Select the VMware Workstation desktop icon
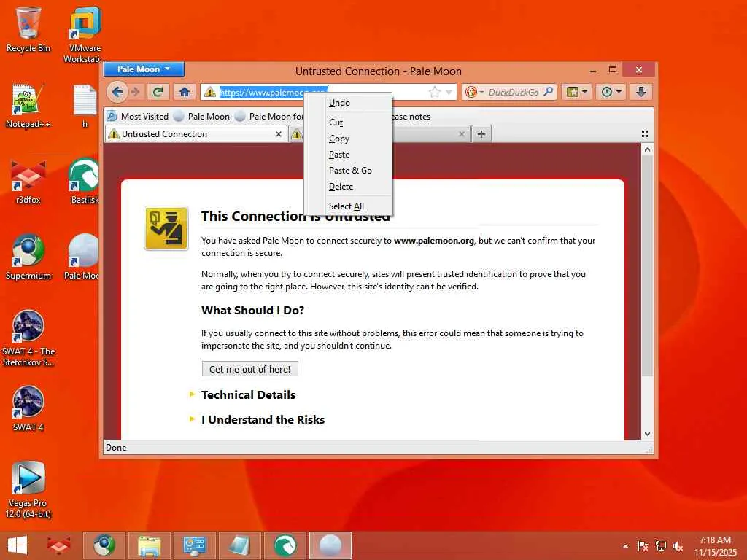Viewport: 747px width, 560px height. tap(85, 34)
